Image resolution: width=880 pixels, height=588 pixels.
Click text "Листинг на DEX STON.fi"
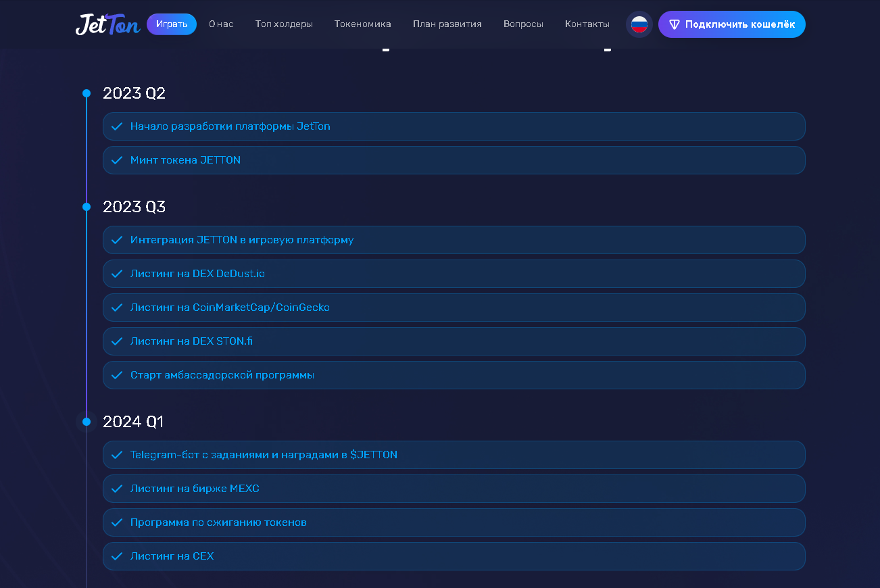coord(191,341)
